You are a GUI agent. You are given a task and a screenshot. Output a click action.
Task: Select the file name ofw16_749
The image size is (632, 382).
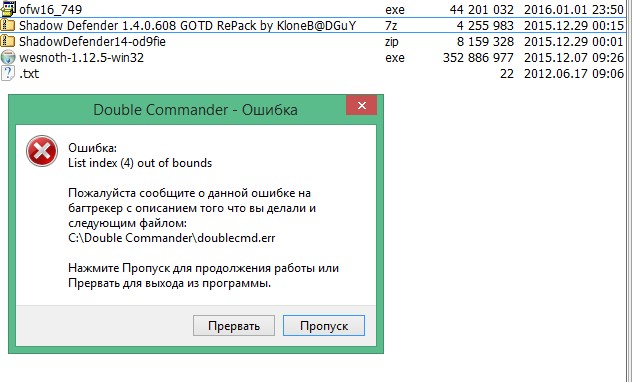click(x=50, y=9)
